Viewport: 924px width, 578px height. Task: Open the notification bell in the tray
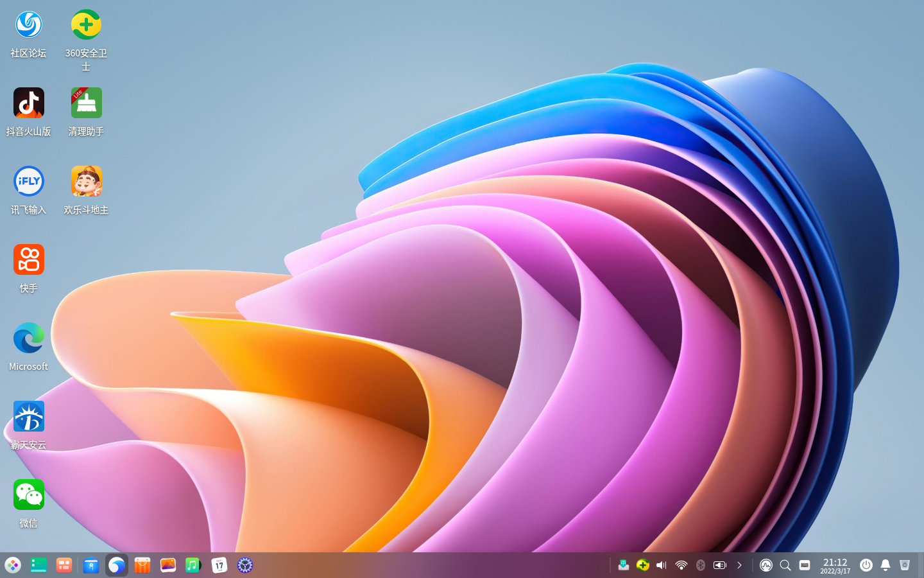click(885, 565)
